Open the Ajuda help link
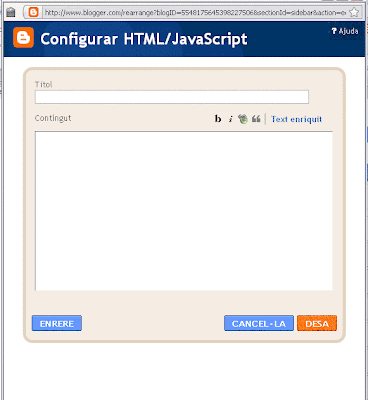Image resolution: width=368 pixels, height=400 pixels. click(348, 31)
